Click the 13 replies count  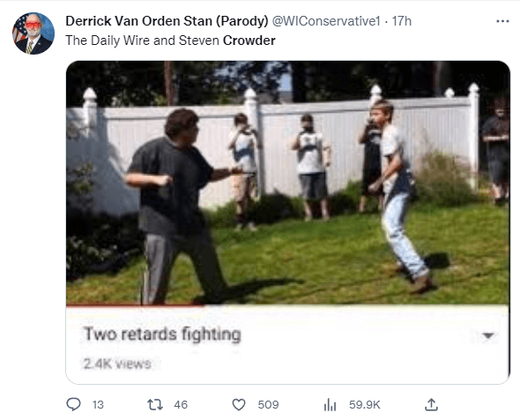point(98,405)
